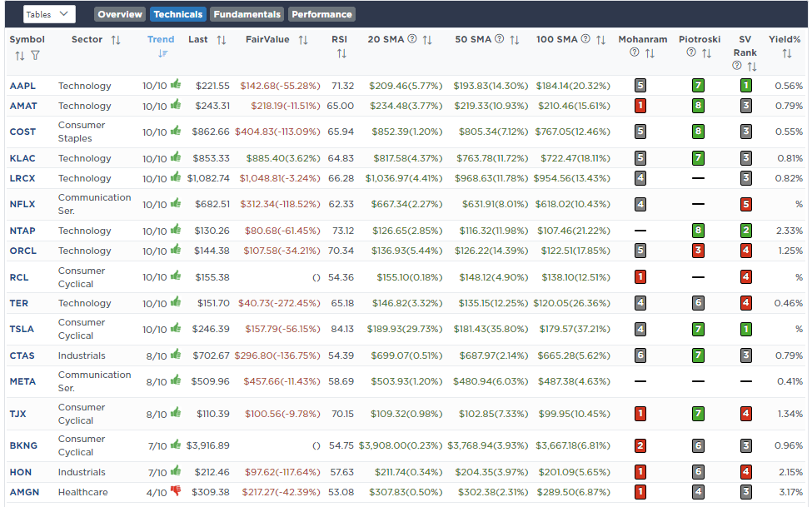Click RCL sector Consumer Cyclical

pos(82,277)
